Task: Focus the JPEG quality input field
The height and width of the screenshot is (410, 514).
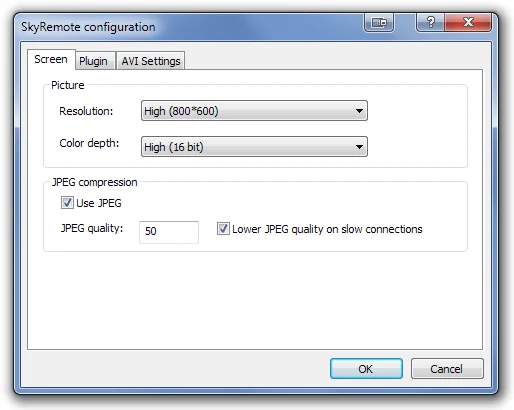Action: (169, 232)
